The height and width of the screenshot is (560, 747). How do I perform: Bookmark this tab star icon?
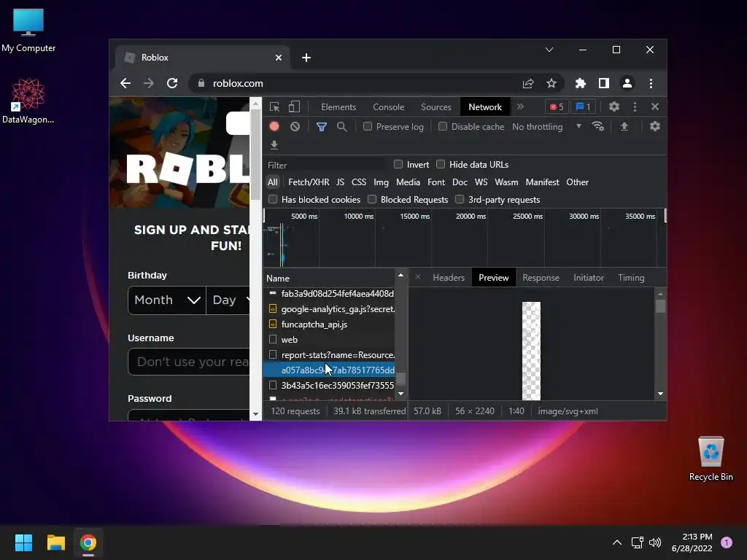coord(551,83)
